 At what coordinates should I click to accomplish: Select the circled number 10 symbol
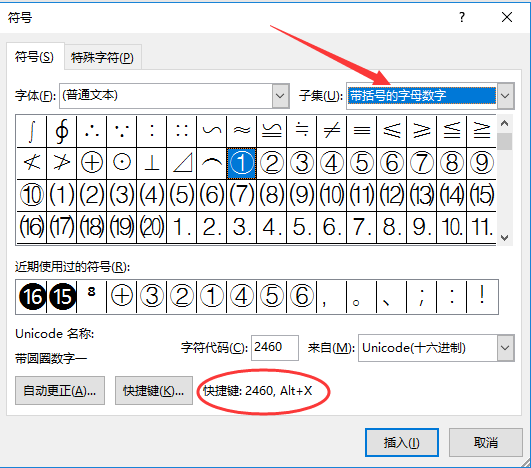31,195
